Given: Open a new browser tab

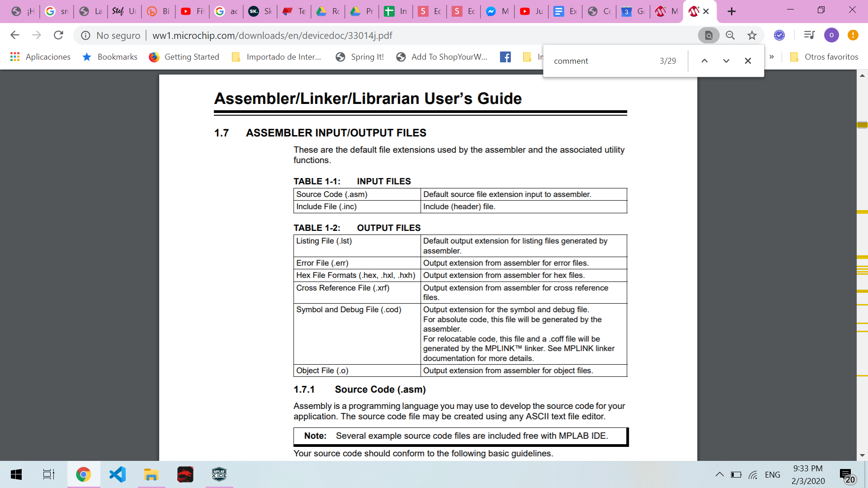Looking at the screenshot, I should [731, 11].
